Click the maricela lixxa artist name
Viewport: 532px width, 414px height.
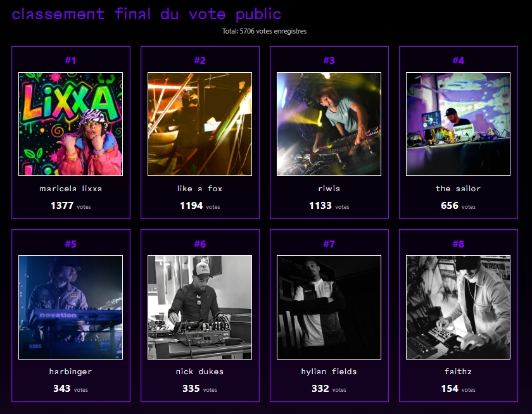70,189
